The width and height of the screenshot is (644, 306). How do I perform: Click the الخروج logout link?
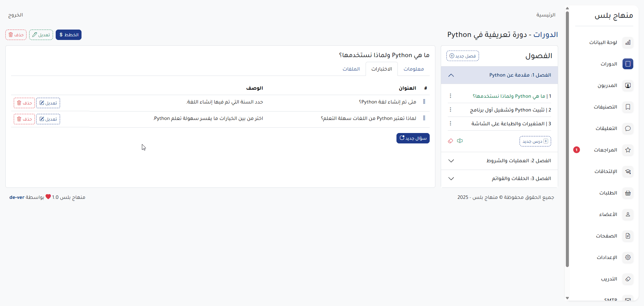click(x=15, y=15)
